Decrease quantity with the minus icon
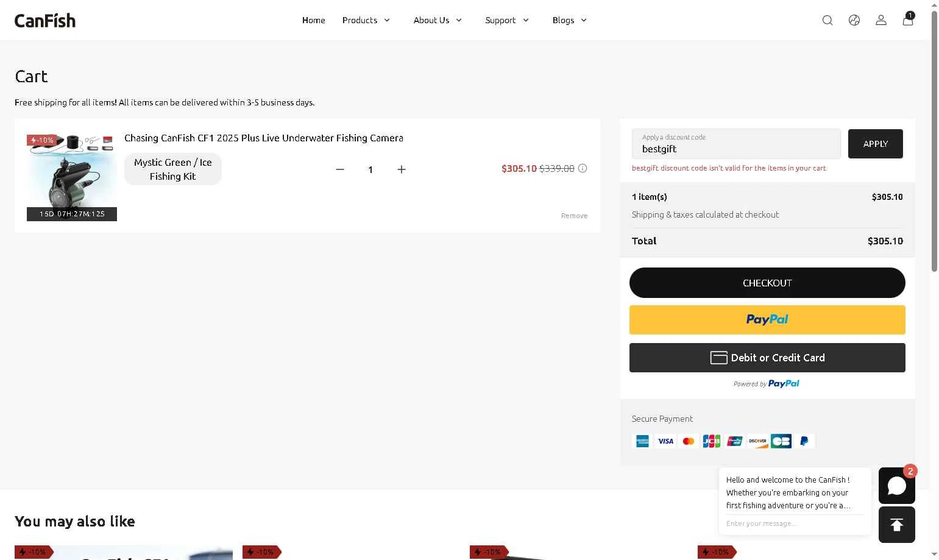Viewport: 939px width, 560px height. pos(340,169)
